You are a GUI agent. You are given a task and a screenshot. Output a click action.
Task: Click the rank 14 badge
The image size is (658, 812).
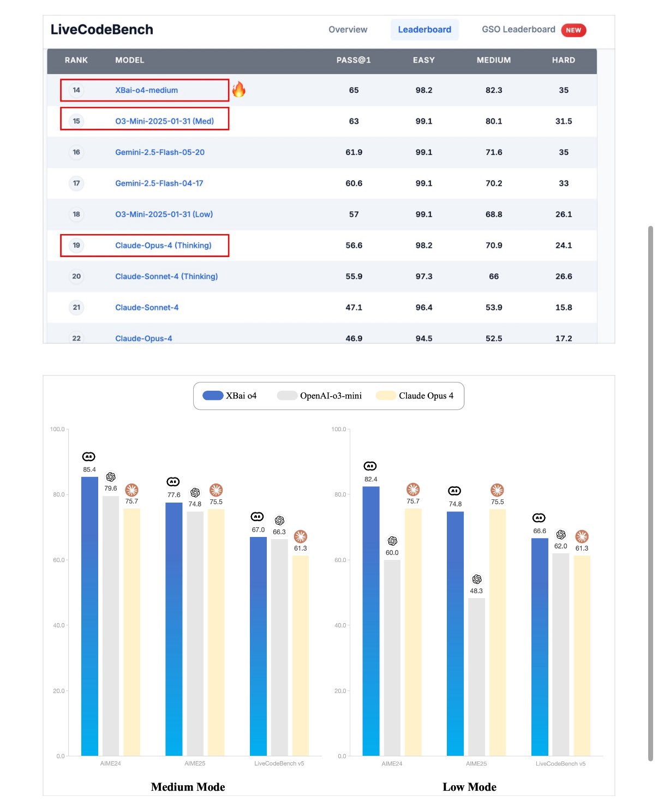76,90
